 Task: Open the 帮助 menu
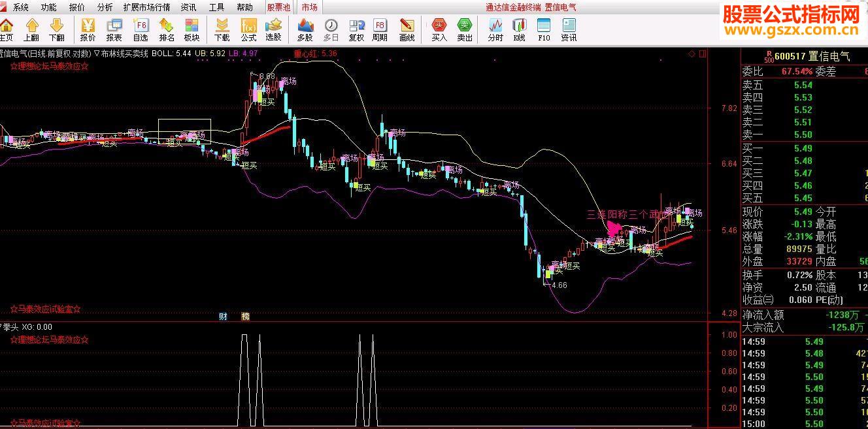pos(244,7)
